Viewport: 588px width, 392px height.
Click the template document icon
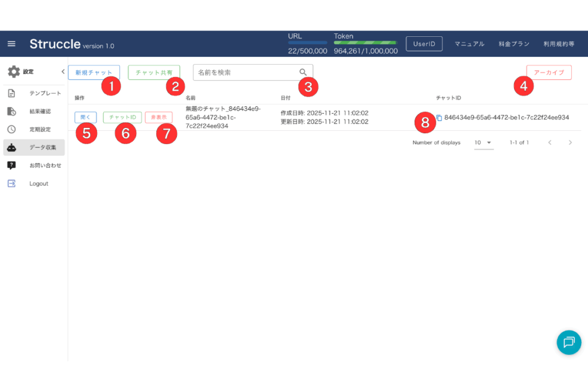coord(11,93)
